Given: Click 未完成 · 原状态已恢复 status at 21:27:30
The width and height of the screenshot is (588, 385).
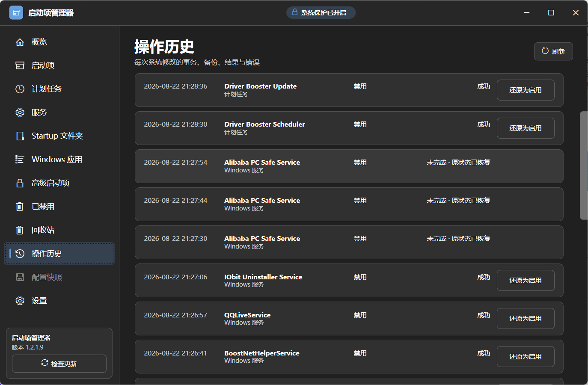Looking at the screenshot, I should click(459, 238).
